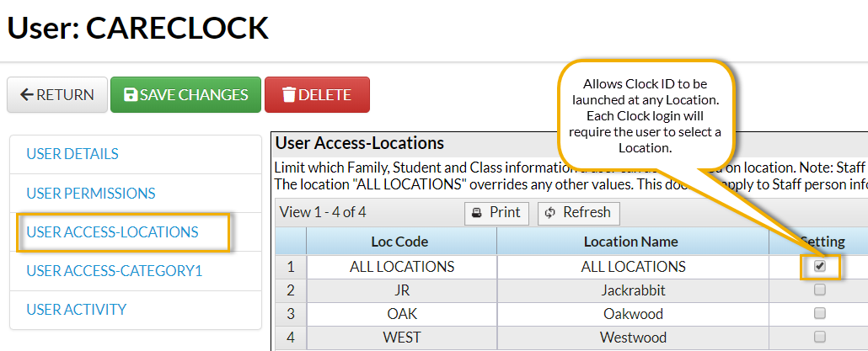Screen dimensions: 868x351
Task: Click the OAK loc code cell
Action: [401, 314]
